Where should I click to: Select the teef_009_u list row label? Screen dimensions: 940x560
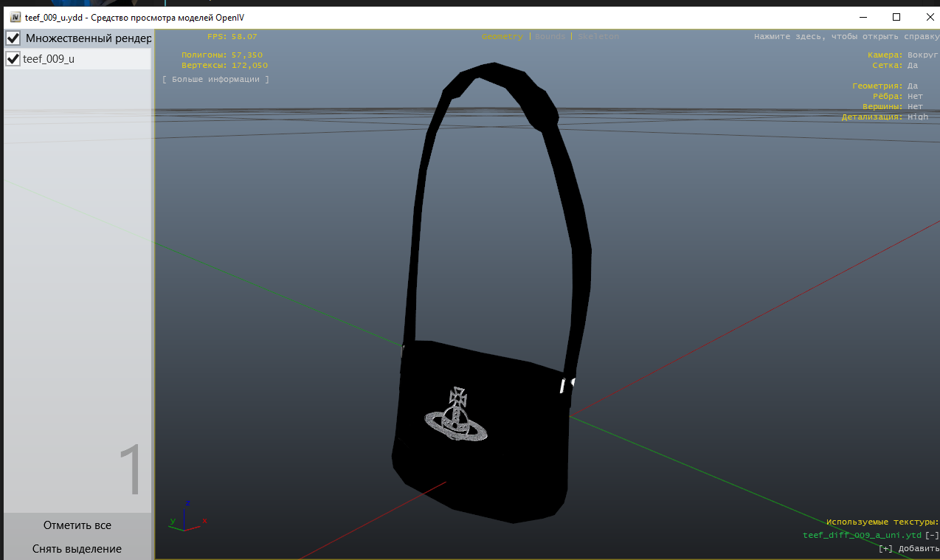pyautogui.click(x=49, y=59)
